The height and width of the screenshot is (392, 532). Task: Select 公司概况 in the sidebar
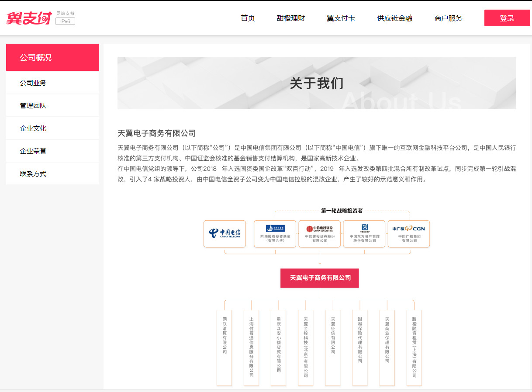click(52, 57)
